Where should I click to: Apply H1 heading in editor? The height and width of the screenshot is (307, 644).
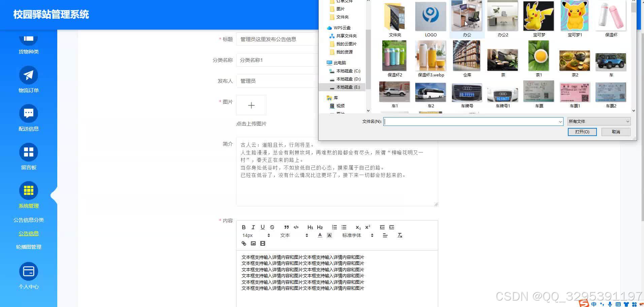[x=310, y=227]
